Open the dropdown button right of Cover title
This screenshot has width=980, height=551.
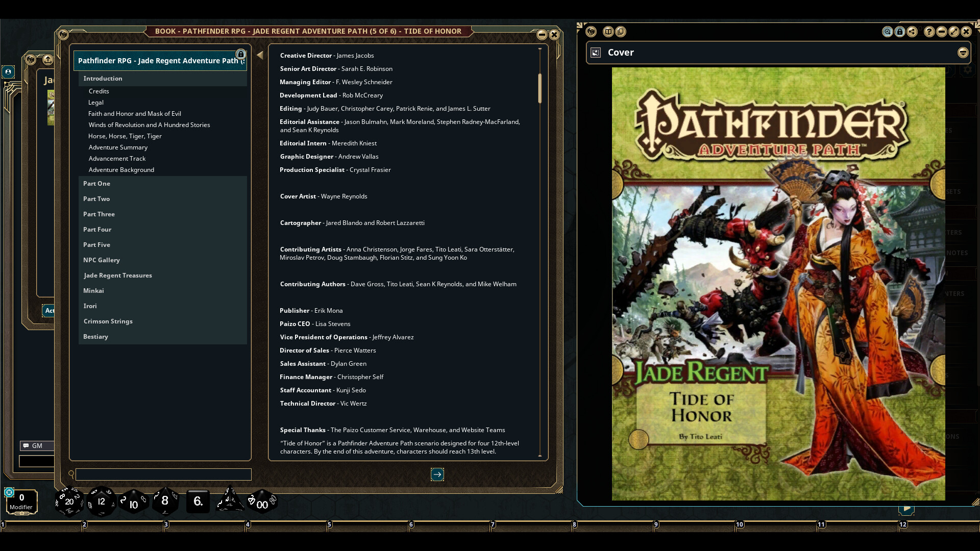[963, 53]
